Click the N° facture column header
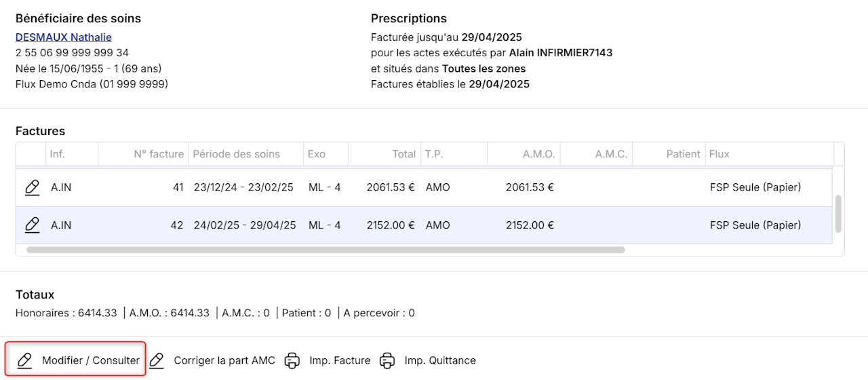Viewport: 868px width, 380px height. click(158, 154)
